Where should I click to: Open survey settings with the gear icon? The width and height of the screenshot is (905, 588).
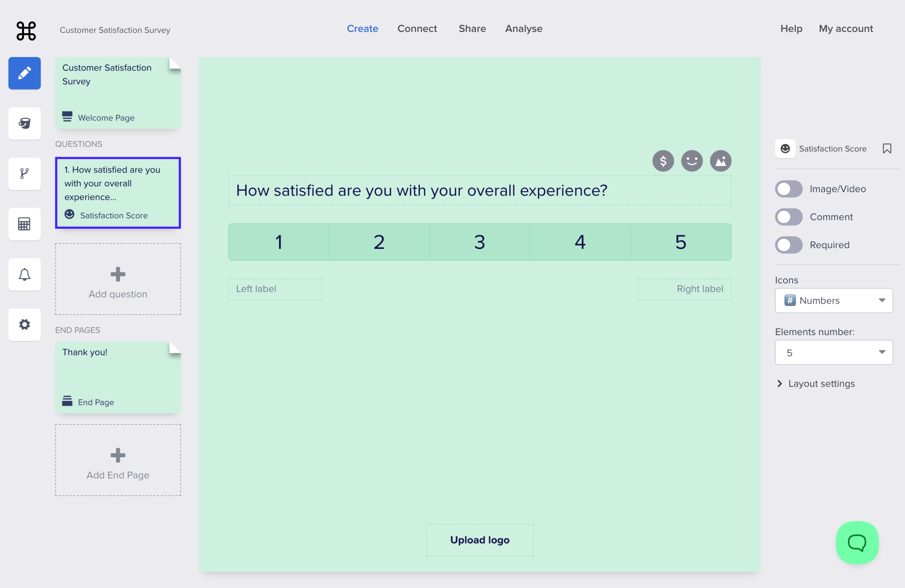[x=24, y=324]
